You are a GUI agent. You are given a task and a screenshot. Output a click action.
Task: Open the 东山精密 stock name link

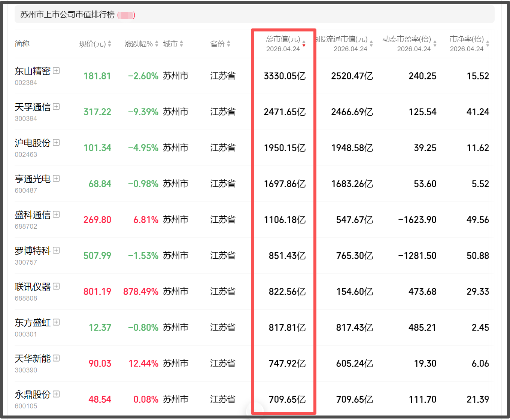coord(33,71)
